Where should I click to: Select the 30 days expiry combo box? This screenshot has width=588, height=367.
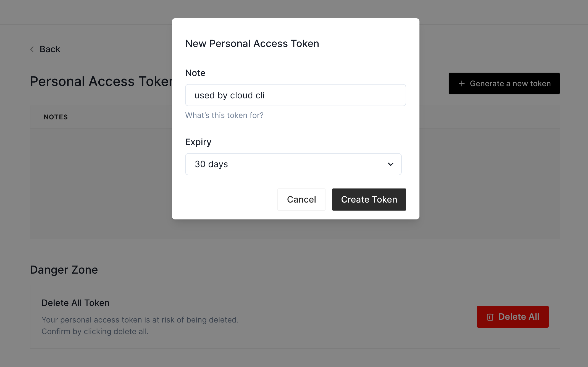click(293, 164)
